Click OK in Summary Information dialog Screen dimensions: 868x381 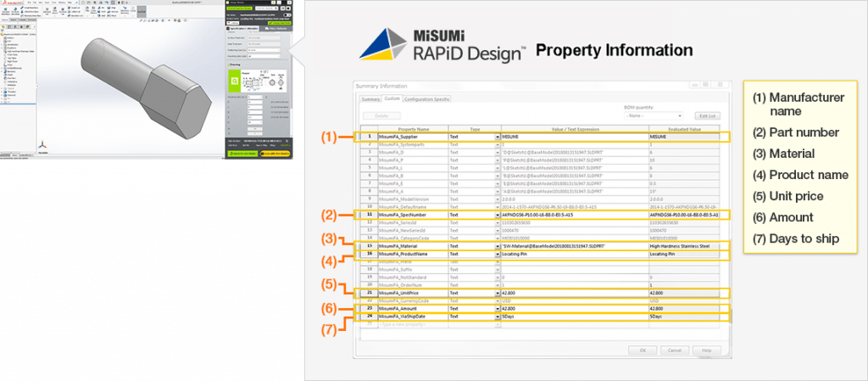(643, 350)
